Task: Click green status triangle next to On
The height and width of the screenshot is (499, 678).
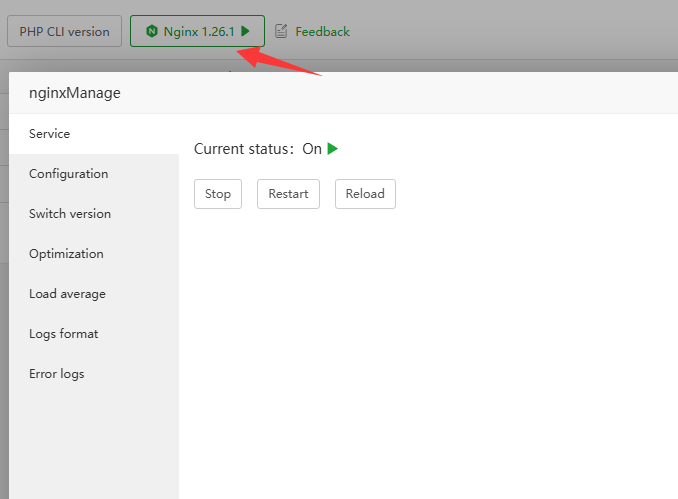Action: [x=333, y=148]
